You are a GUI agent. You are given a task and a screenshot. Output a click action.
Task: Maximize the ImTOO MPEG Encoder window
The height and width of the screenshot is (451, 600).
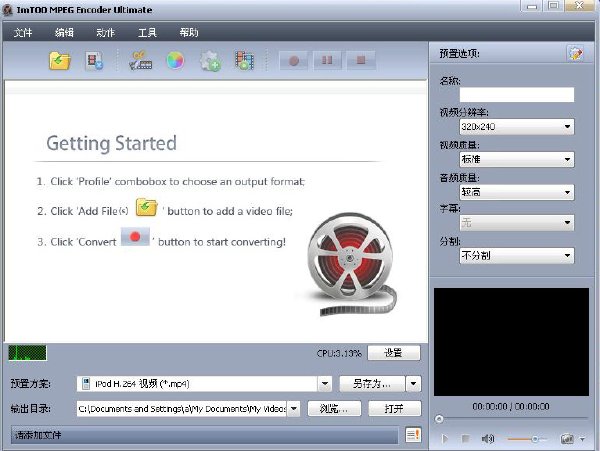click(553, 6)
